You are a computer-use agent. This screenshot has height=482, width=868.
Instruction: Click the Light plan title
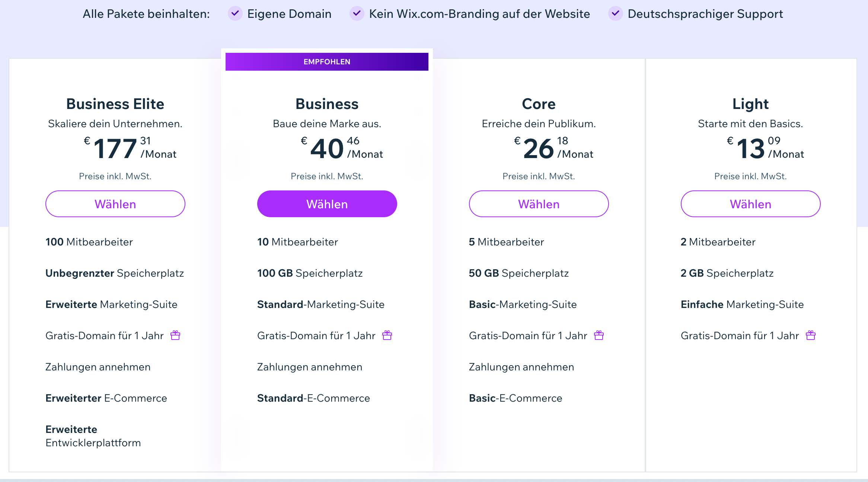751,104
